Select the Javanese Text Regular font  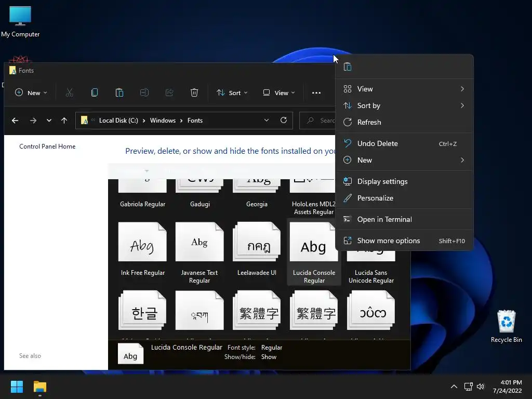[199, 253]
